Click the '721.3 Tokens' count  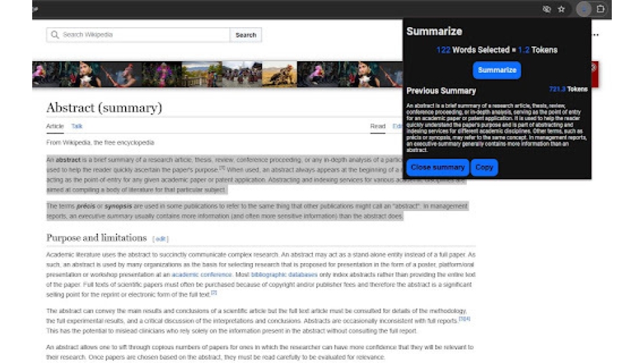pos(568,89)
